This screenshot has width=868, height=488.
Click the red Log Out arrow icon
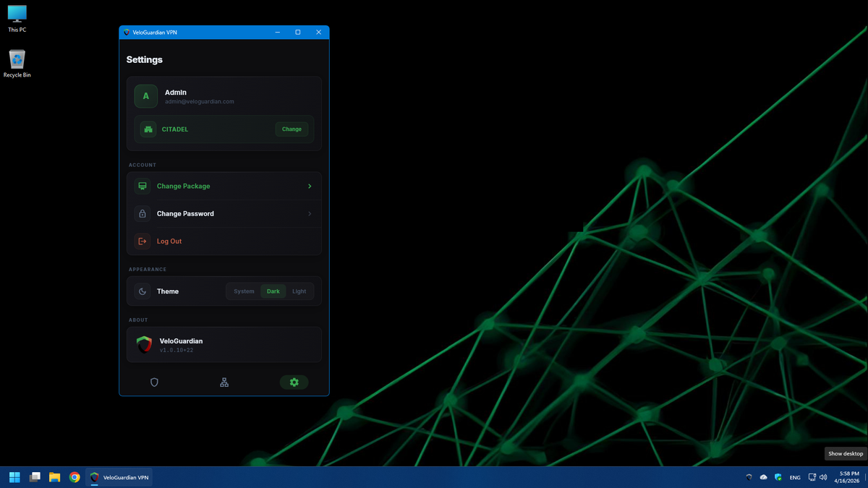pos(142,241)
